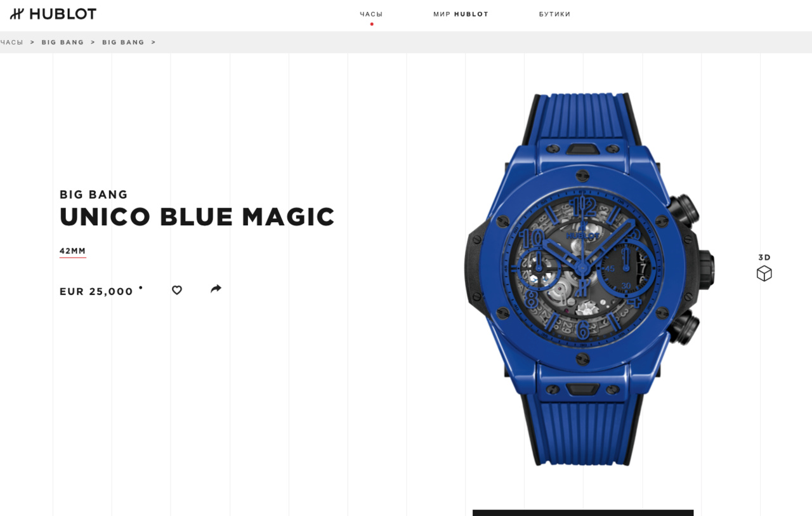This screenshot has height=516, width=812.
Task: Select second BIG BANG breadcrumb link
Action: [x=124, y=43]
